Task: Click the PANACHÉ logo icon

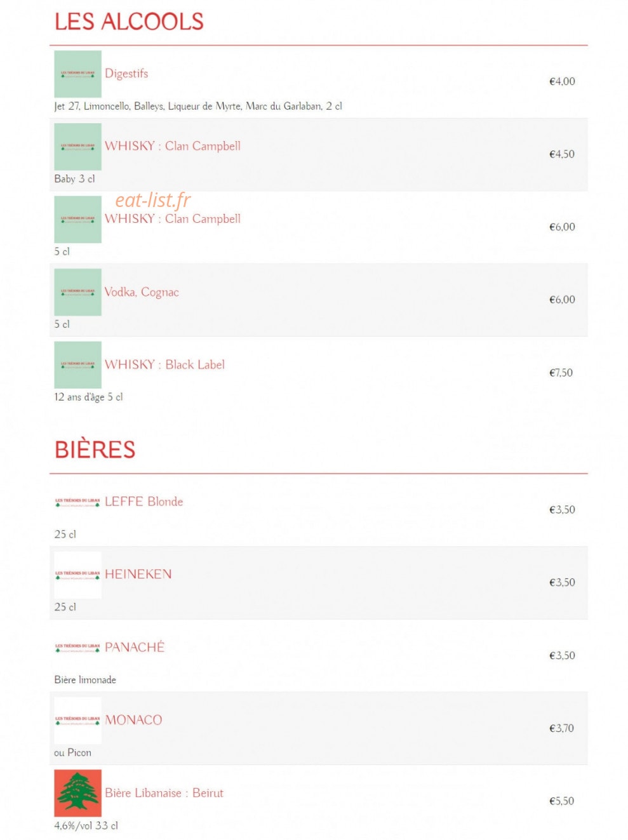Action: point(77,648)
